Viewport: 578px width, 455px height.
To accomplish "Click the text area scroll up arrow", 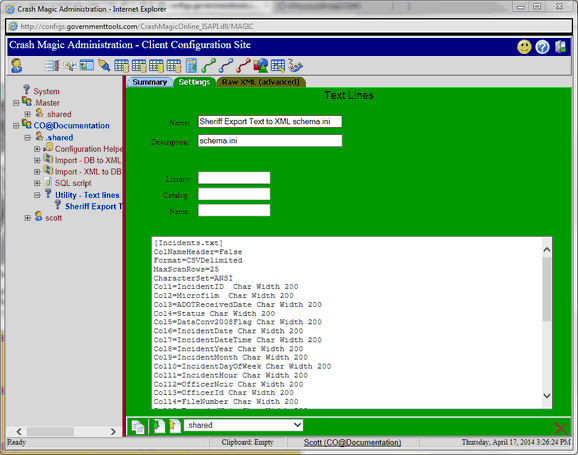I will pyautogui.click(x=547, y=250).
